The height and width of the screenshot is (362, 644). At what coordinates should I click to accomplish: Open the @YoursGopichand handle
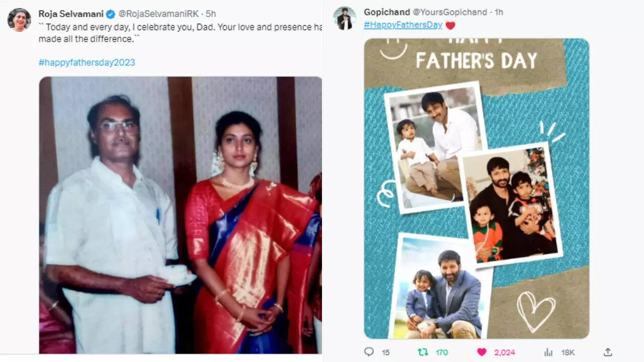tap(450, 12)
